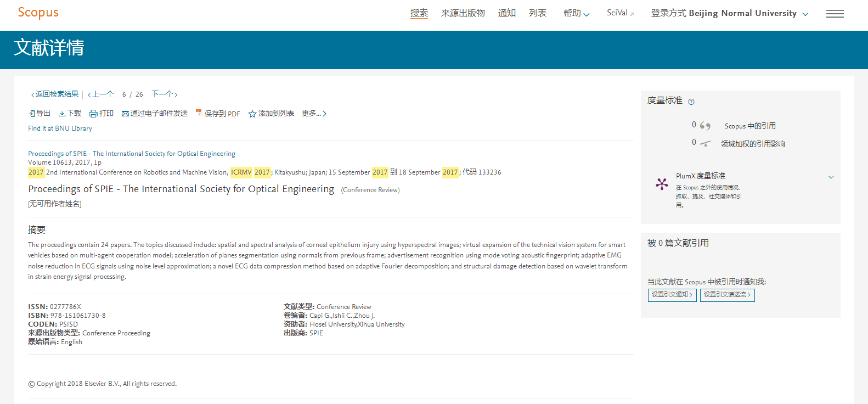Viewport: 868px width, 404px height.
Task: Click the 被 0 篇文献引用 heading
Action: point(678,243)
